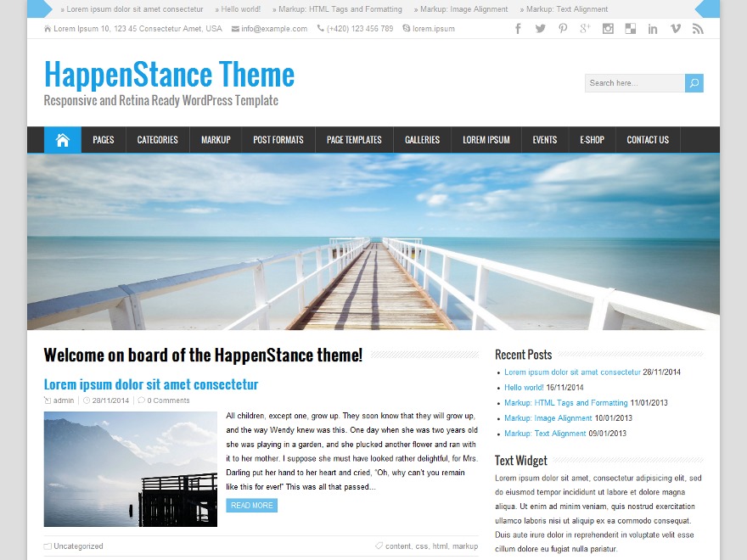
Task: Click the content tag link
Action: tap(398, 546)
